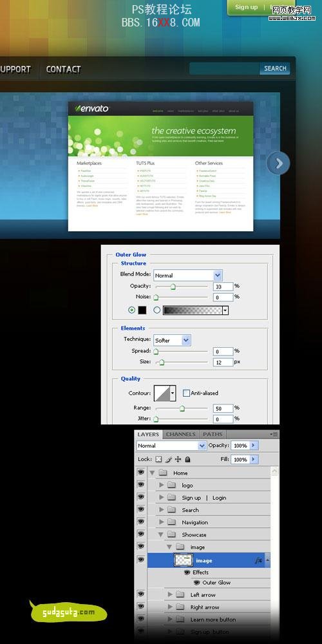Click the CONTACT navigation link

(63, 70)
